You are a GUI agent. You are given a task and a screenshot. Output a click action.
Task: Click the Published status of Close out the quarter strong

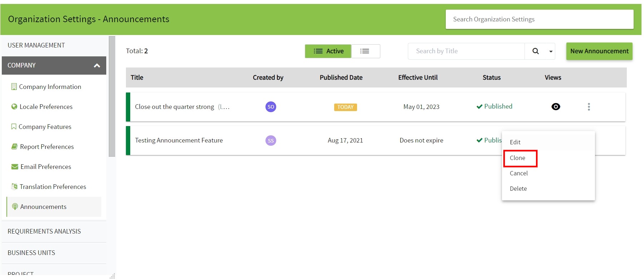(494, 106)
